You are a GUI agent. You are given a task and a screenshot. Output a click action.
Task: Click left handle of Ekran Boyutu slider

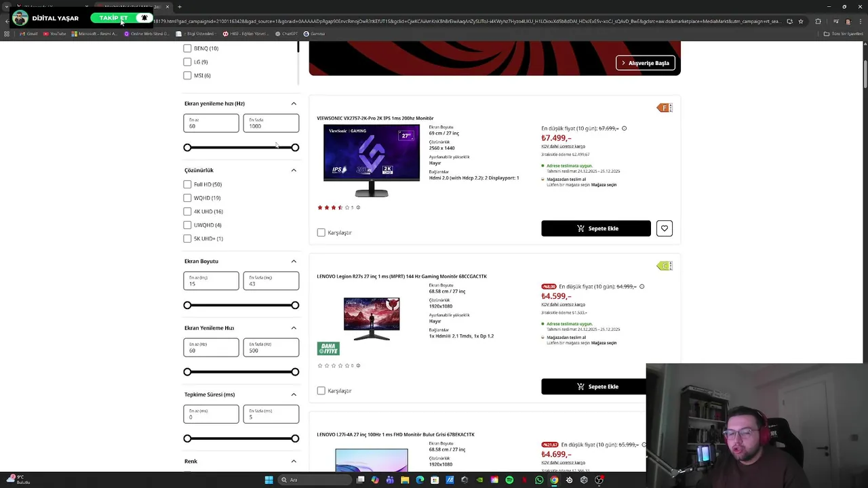tap(187, 305)
